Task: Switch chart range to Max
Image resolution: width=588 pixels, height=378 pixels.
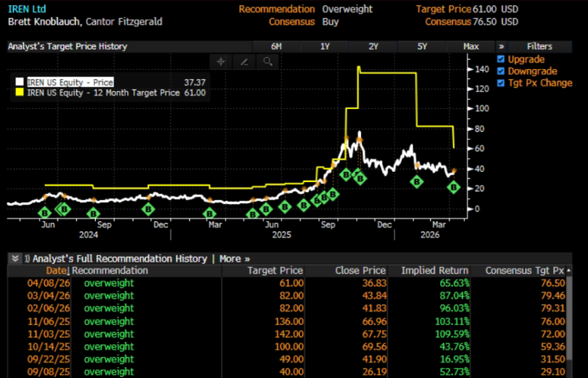Action: (x=471, y=47)
